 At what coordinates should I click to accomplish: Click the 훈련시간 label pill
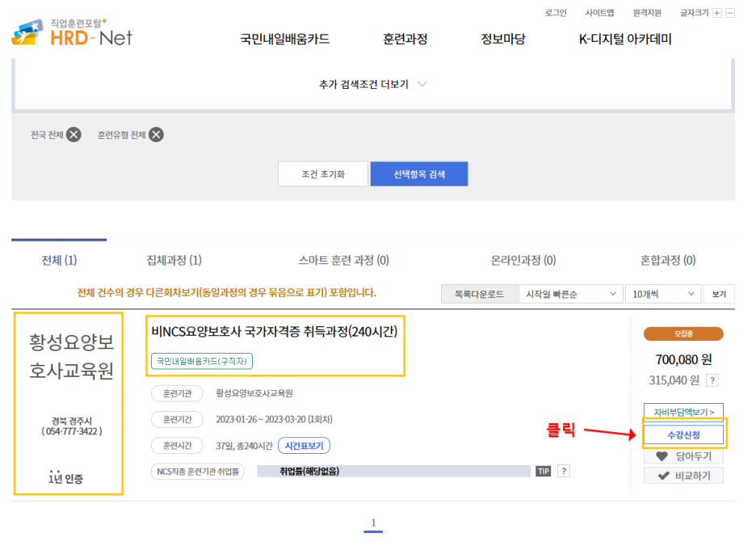tap(177, 446)
